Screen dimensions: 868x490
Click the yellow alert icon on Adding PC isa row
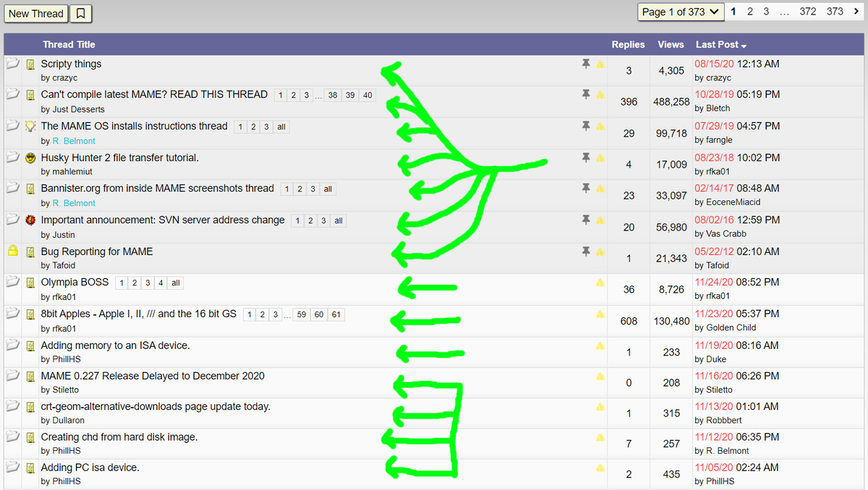600,468
